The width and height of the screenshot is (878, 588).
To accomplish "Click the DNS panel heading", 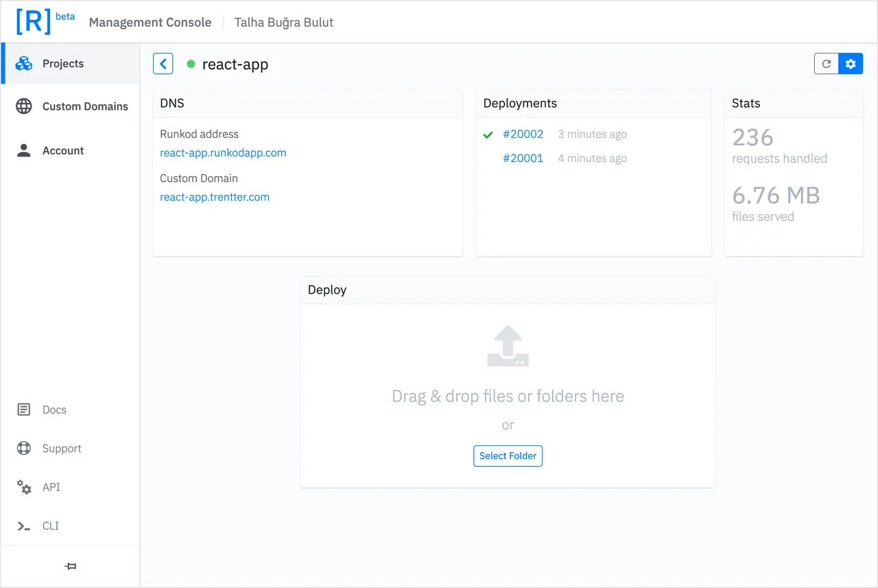I will tap(172, 103).
